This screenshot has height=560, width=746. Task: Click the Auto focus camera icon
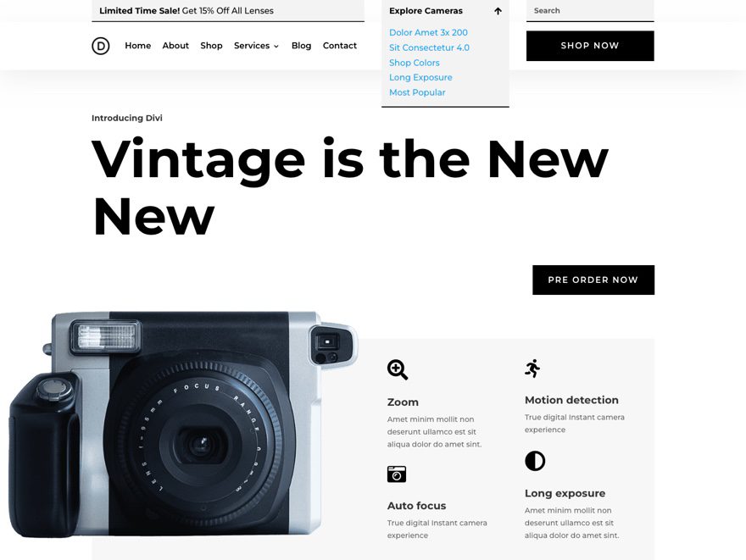(397, 474)
